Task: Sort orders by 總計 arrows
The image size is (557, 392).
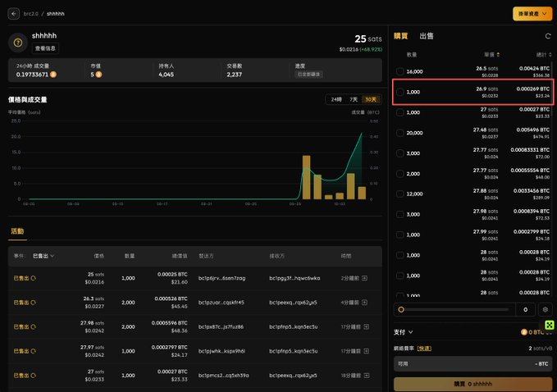Action: (x=550, y=54)
